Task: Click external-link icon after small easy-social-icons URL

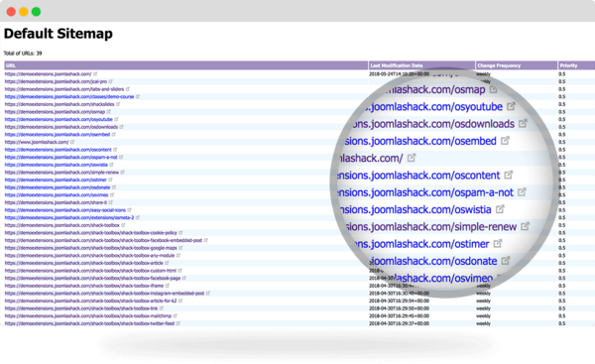Action: pos(129,210)
